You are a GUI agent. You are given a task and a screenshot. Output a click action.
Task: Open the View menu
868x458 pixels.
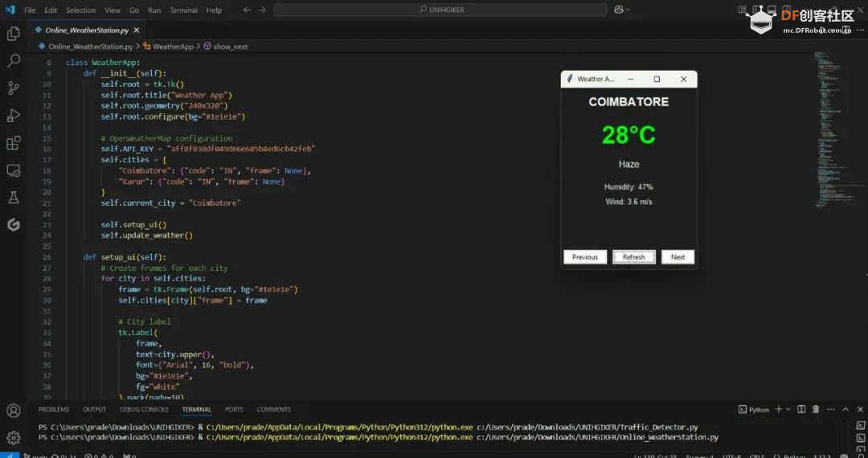pos(113,10)
